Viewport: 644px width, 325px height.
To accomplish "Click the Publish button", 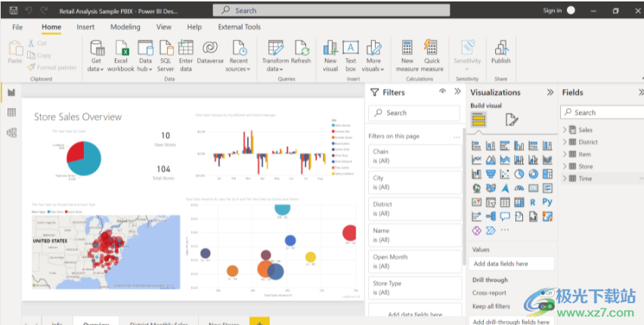I will tap(500, 53).
